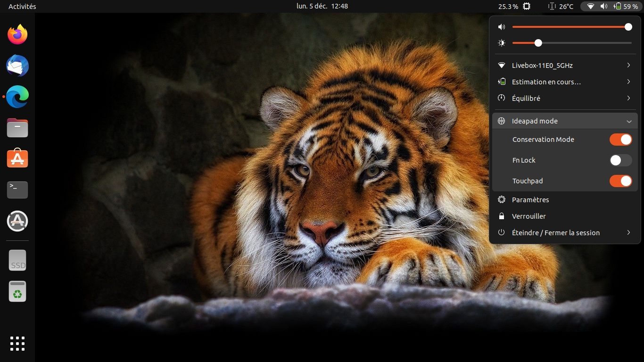Open Microsoft Edge browser
This screenshot has height=362, width=644.
(x=17, y=97)
